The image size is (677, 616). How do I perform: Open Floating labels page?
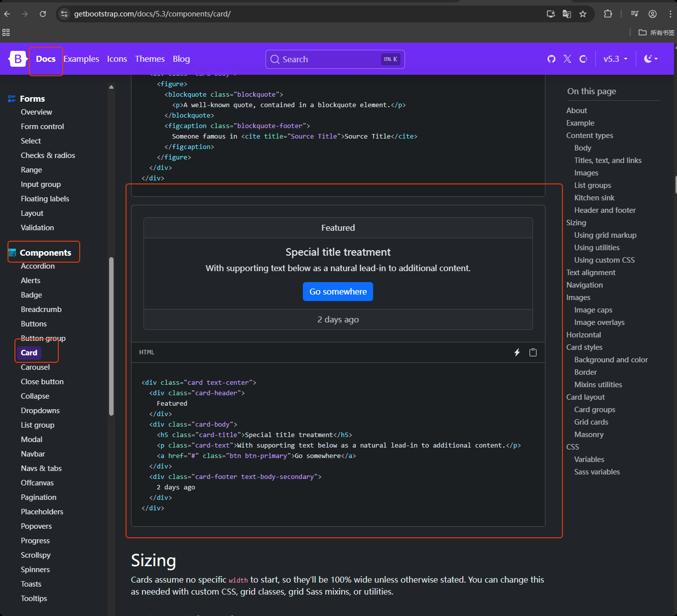(x=45, y=199)
